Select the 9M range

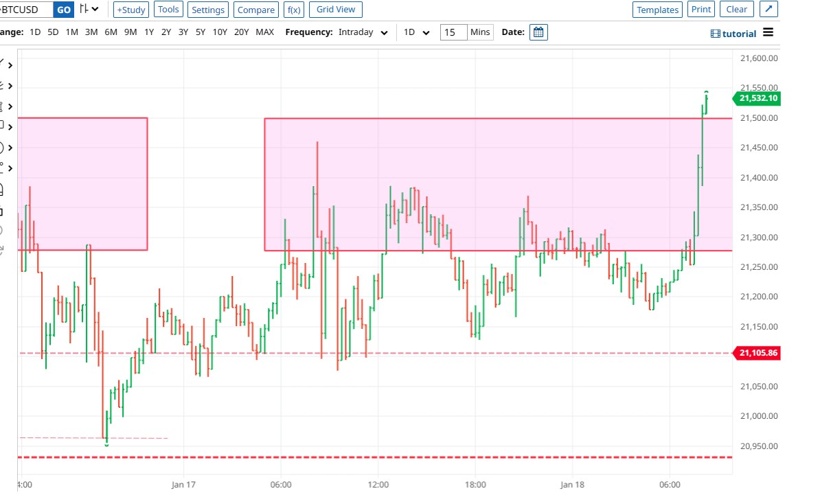point(130,32)
